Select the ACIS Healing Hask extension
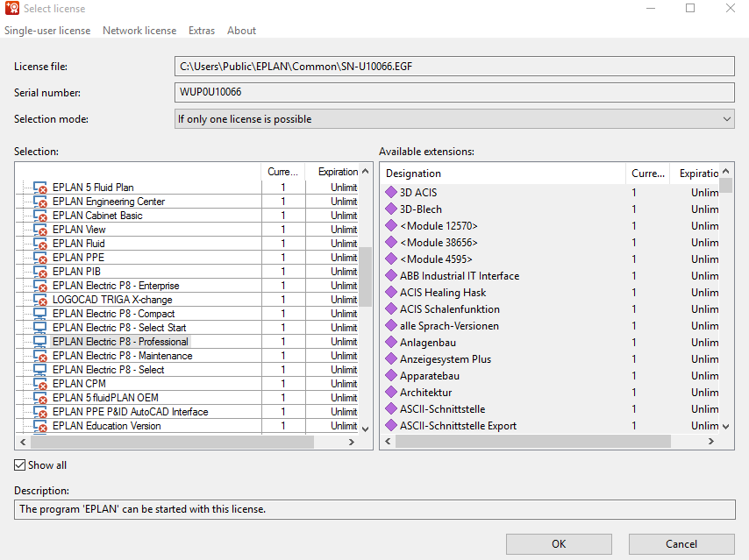This screenshot has height=560, width=749. (x=443, y=292)
